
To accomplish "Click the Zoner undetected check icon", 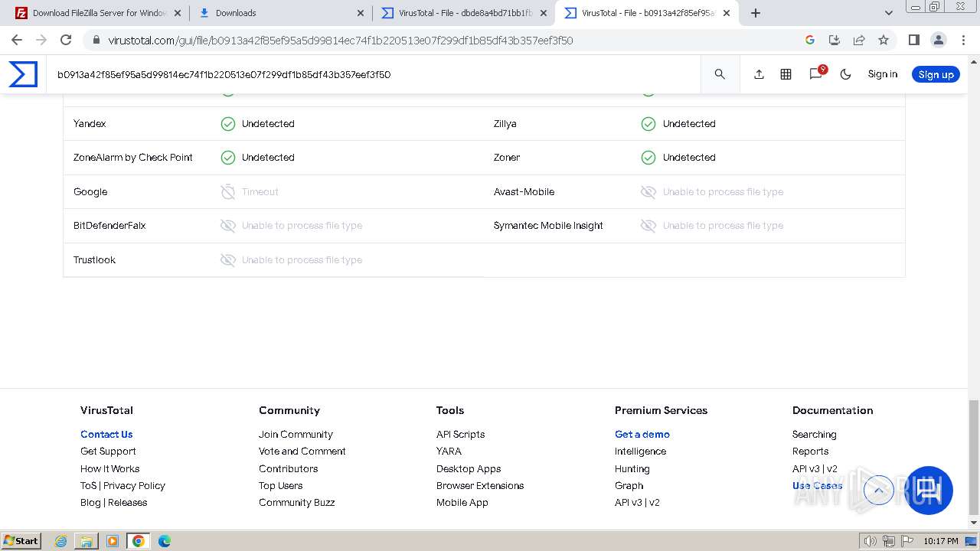I will 648,158.
